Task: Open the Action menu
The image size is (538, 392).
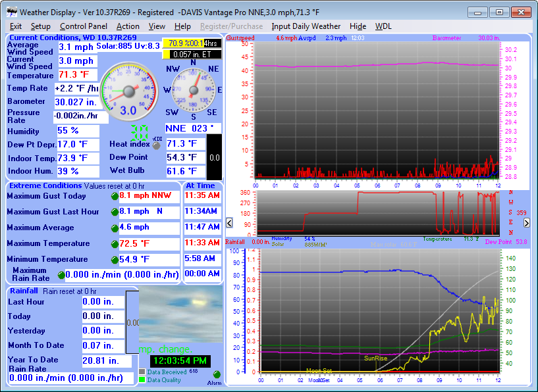Action: click(x=128, y=26)
